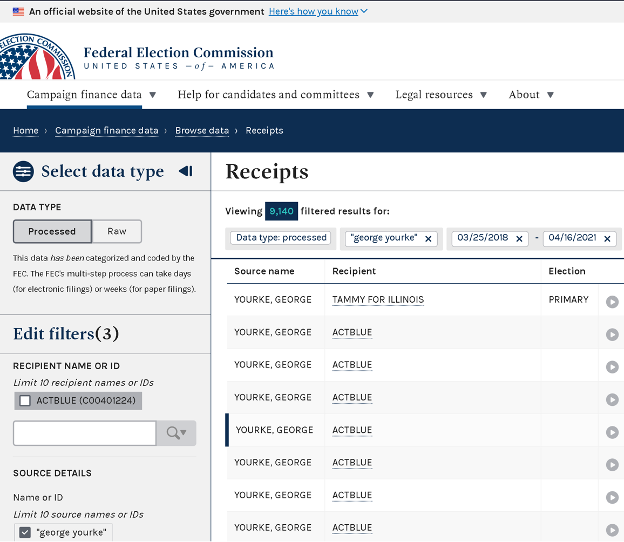Open Help for candidates and committees menu
The image size is (624, 542).
tap(275, 95)
